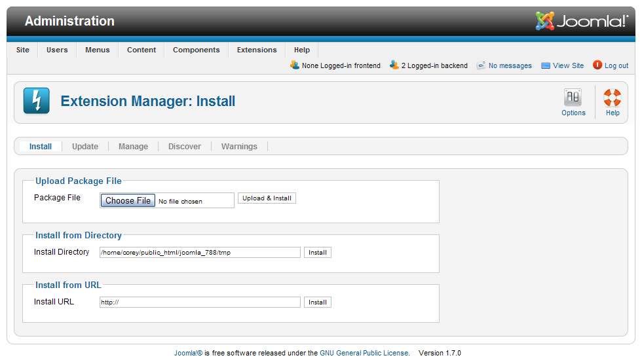This screenshot has height=364, width=642.
Task: Go to the Warnings tab
Action: tap(239, 147)
